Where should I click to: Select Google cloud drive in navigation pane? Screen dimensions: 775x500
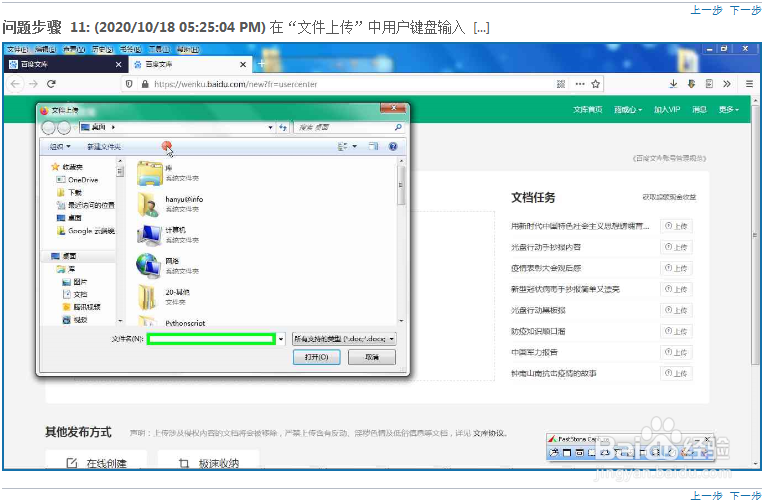click(86, 231)
